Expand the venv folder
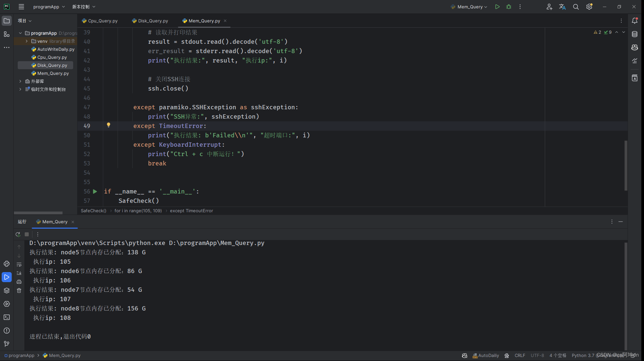Viewport: 644px width, 361px height. click(27, 41)
